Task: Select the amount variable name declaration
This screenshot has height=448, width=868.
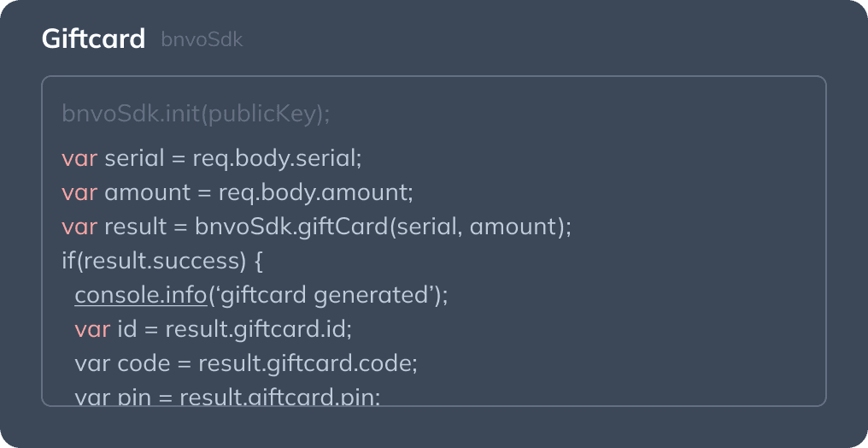Action: (x=147, y=192)
